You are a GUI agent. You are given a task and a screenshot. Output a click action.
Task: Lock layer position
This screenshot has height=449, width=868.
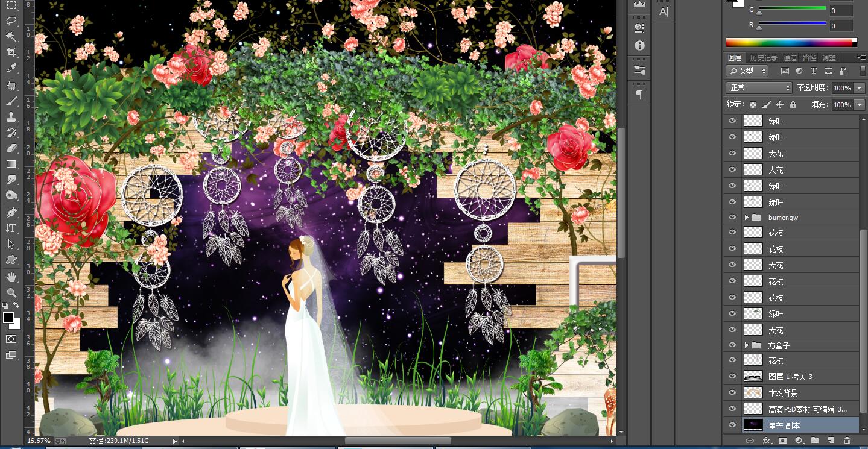[780, 105]
